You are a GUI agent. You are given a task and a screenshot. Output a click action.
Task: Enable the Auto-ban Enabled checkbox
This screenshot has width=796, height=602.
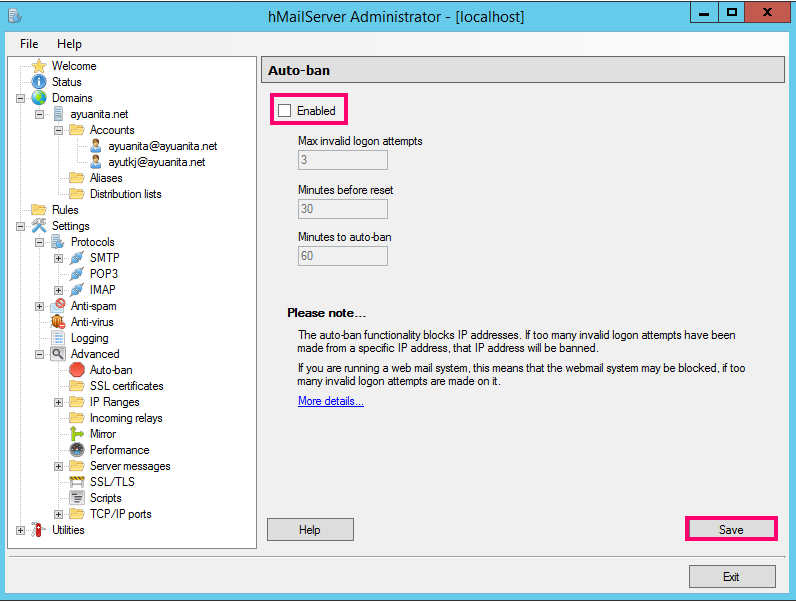pyautogui.click(x=284, y=111)
